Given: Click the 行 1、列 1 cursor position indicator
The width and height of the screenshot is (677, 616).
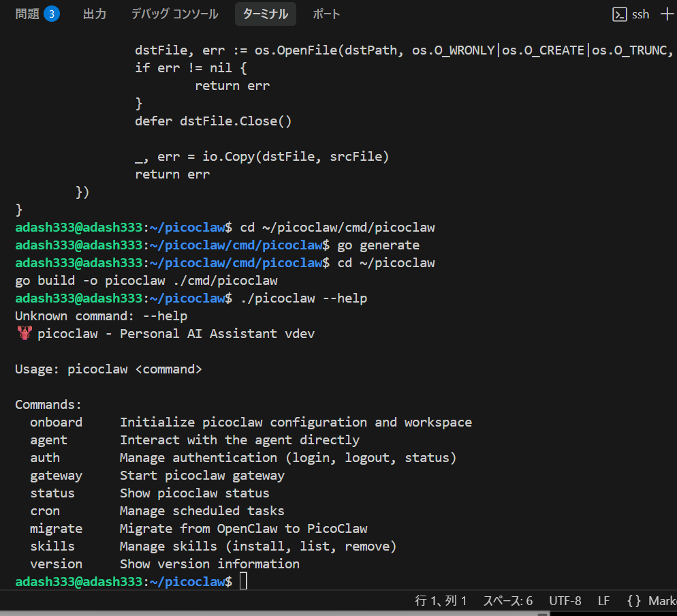Looking at the screenshot, I should [x=441, y=600].
